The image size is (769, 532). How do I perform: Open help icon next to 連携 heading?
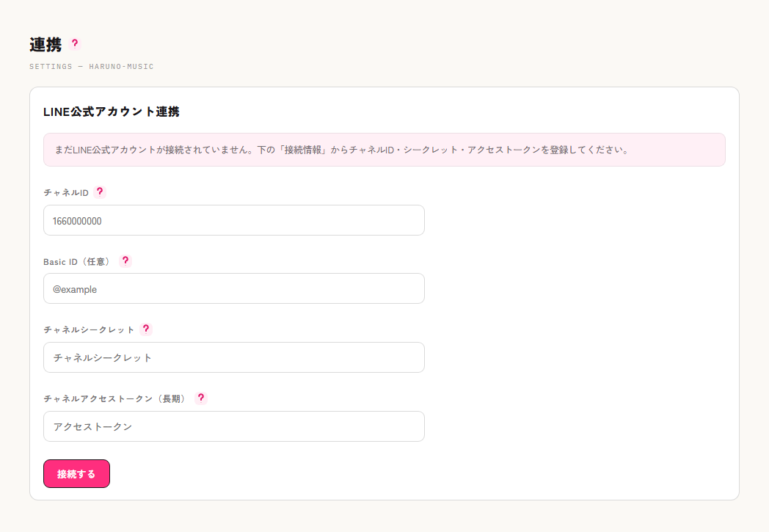[x=75, y=43]
